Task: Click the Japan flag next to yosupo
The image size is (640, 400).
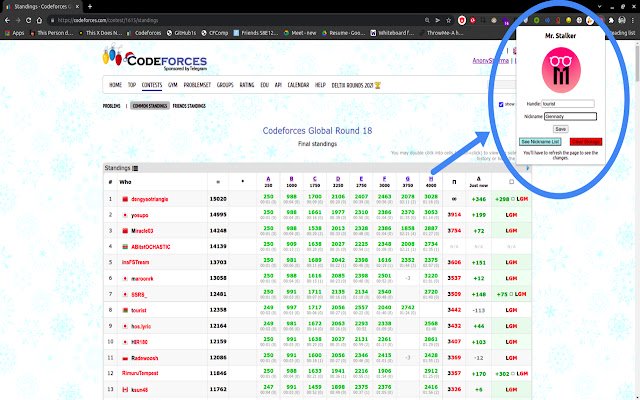Action: tap(125, 215)
